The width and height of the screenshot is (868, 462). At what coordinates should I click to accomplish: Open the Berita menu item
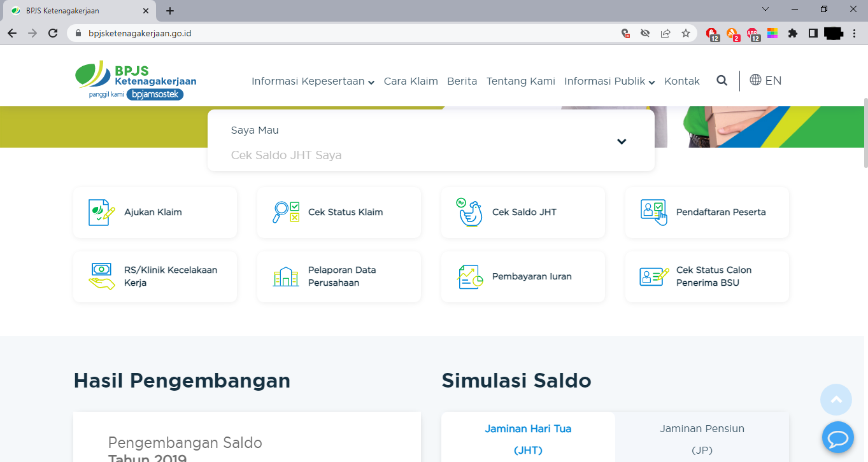click(x=462, y=81)
